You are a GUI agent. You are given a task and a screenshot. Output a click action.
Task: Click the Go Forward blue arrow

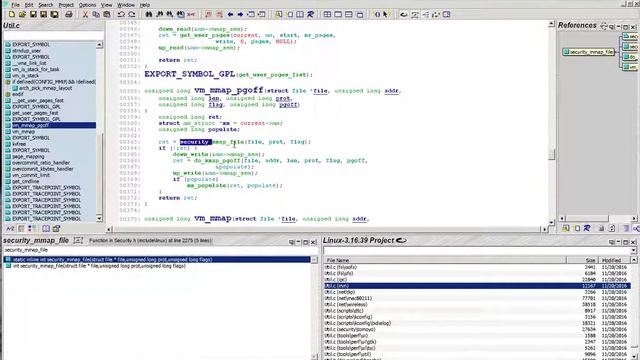coord(240,14)
